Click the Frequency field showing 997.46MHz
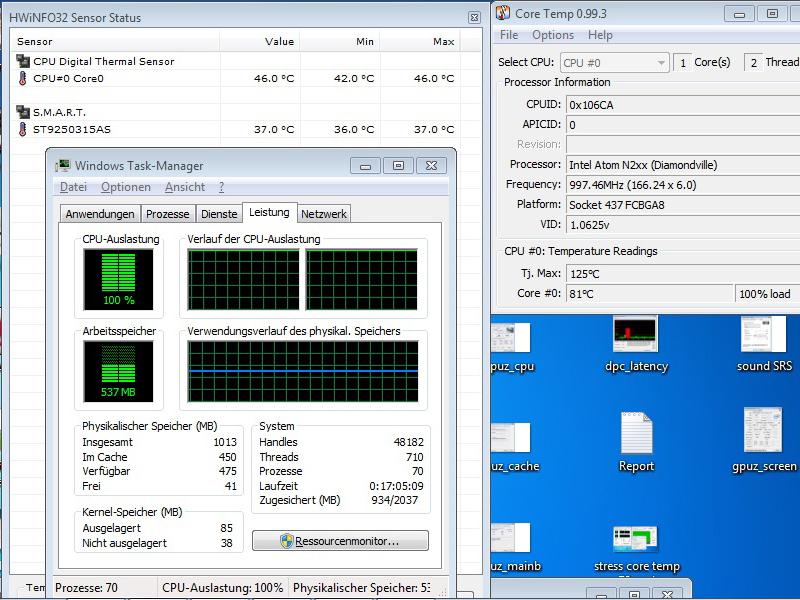The height and width of the screenshot is (600, 800). pyautogui.click(x=683, y=185)
